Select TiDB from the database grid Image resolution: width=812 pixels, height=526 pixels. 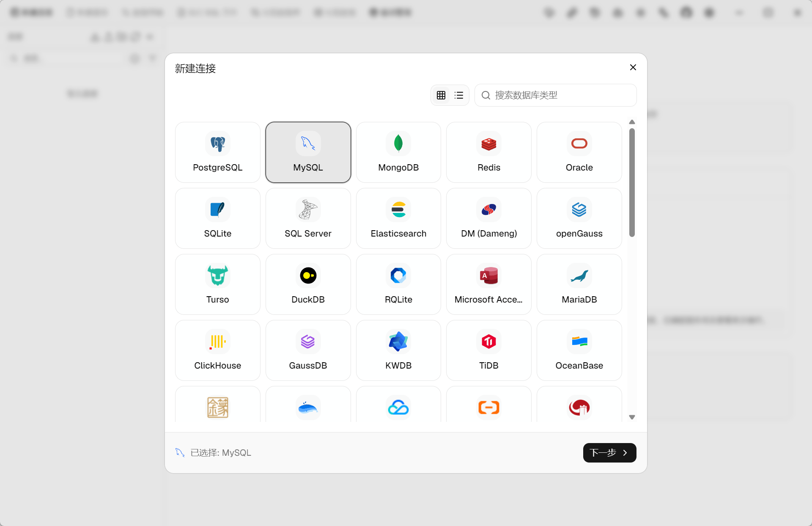tap(489, 350)
